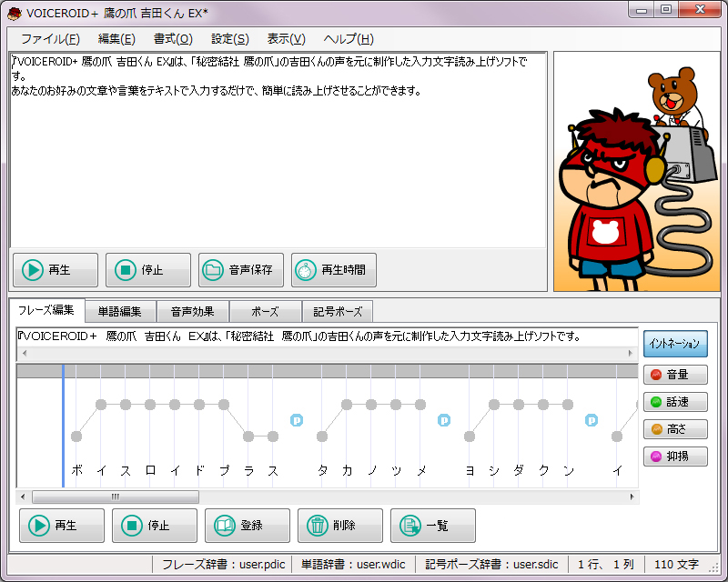The height and width of the screenshot is (582, 728).
Task: Open the 設定(S) menu
Action: (x=229, y=39)
